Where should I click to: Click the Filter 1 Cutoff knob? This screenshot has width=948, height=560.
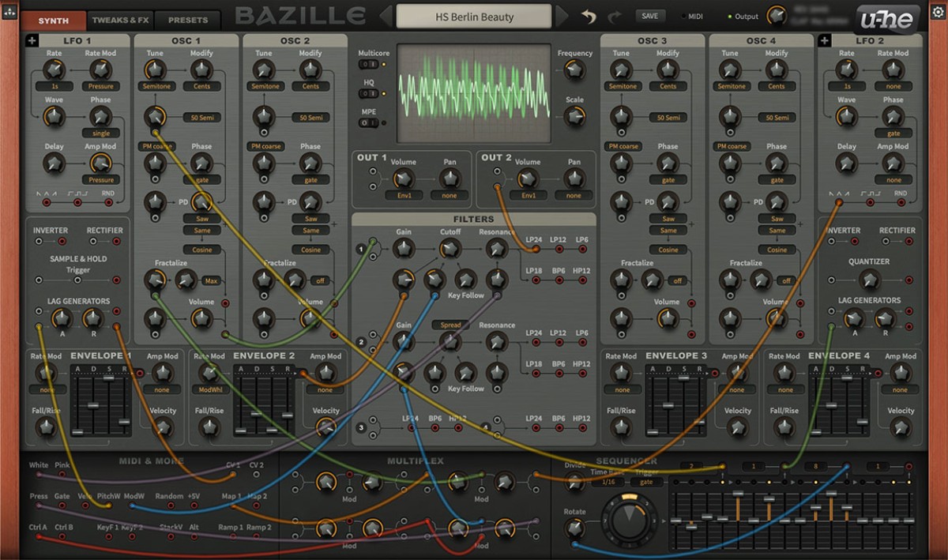450,250
